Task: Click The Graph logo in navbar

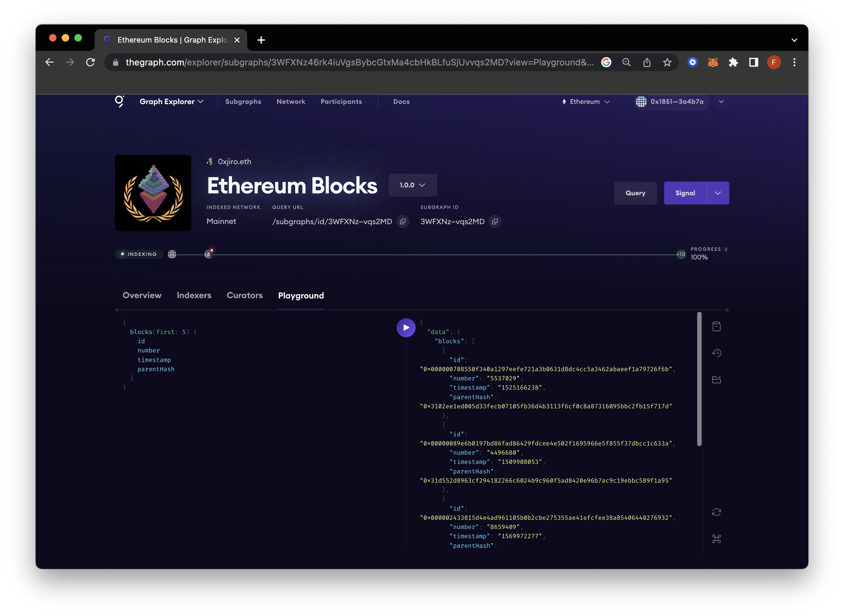Action: click(x=119, y=101)
